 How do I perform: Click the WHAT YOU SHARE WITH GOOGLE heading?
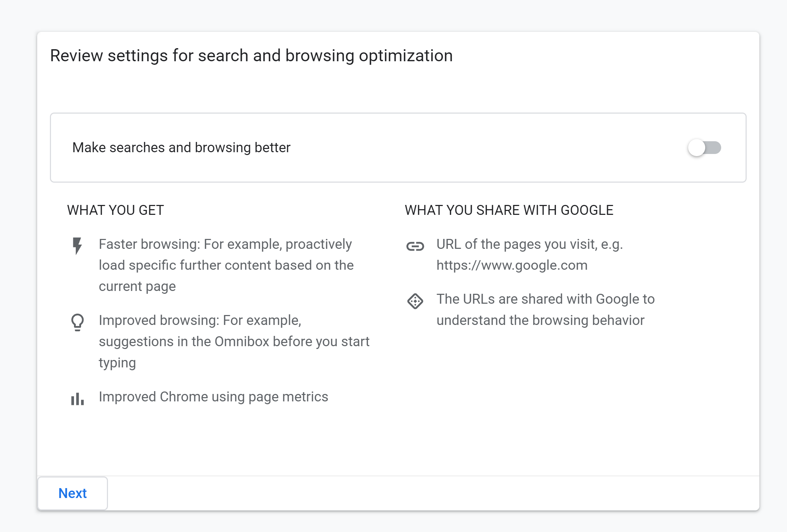pos(509,210)
